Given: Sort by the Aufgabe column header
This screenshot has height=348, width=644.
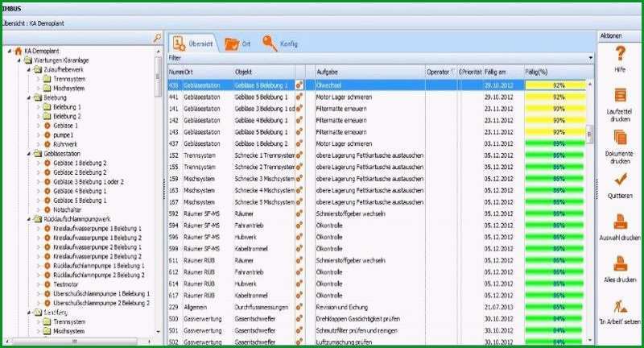Looking at the screenshot, I should point(369,72).
